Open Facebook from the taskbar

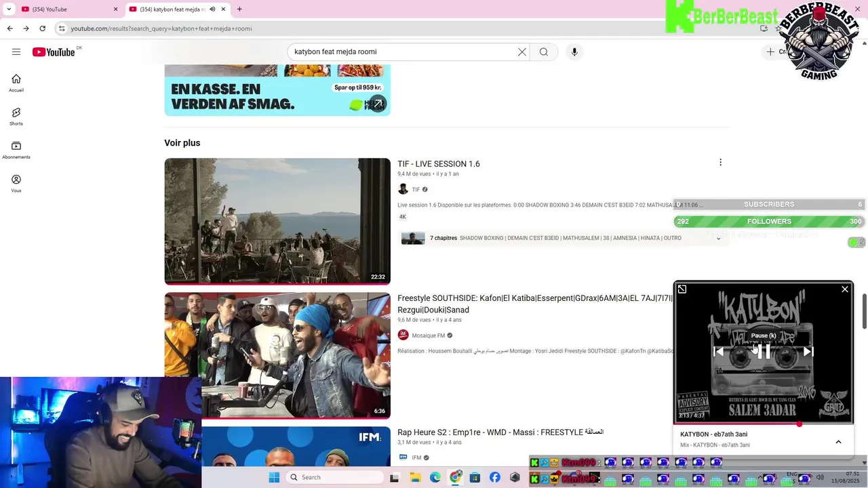(495, 477)
